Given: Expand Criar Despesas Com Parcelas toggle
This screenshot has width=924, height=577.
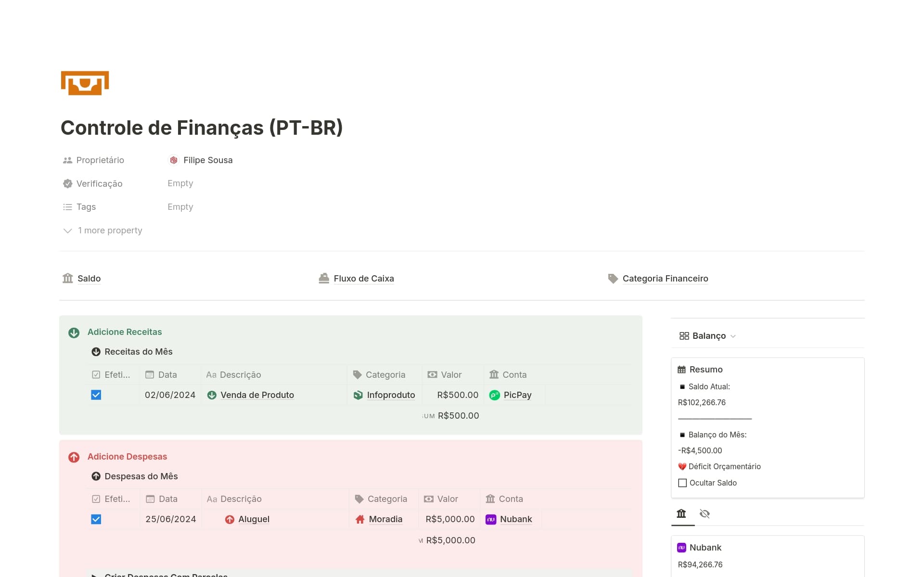Looking at the screenshot, I should pos(95,575).
